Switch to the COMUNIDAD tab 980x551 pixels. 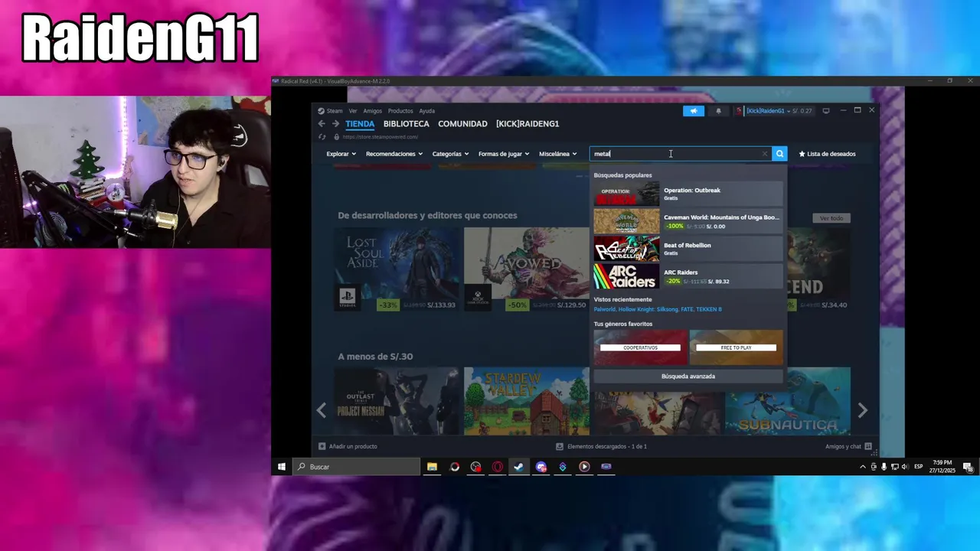click(x=462, y=124)
